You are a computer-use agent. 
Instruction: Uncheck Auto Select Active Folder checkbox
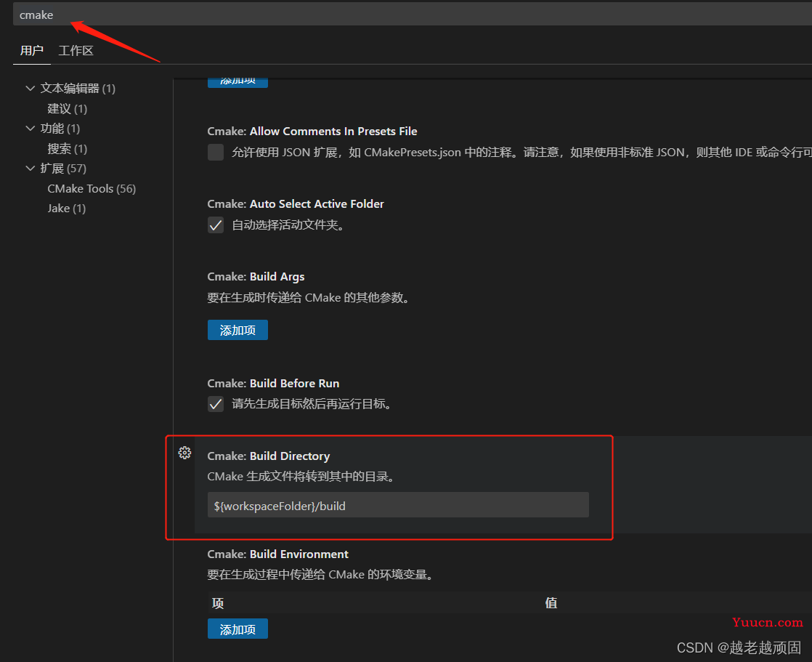(x=216, y=225)
